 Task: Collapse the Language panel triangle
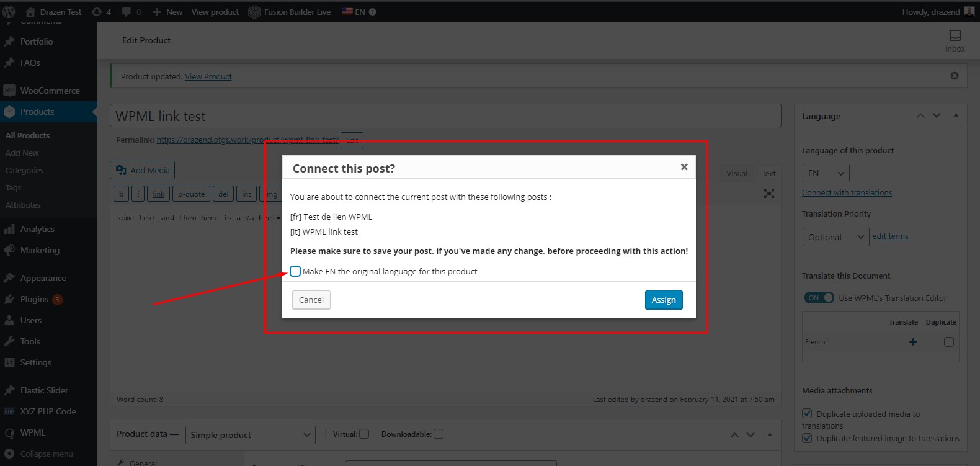[956, 115]
